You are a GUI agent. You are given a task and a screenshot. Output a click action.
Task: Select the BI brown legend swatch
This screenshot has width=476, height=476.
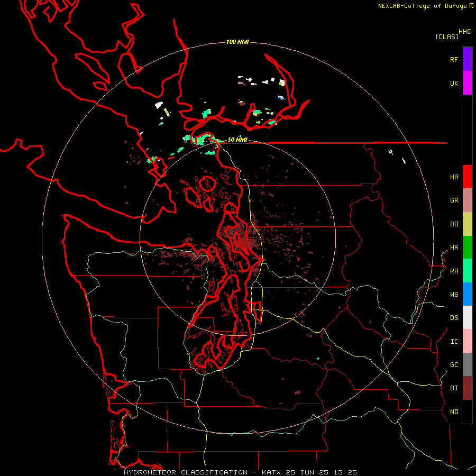click(x=467, y=388)
